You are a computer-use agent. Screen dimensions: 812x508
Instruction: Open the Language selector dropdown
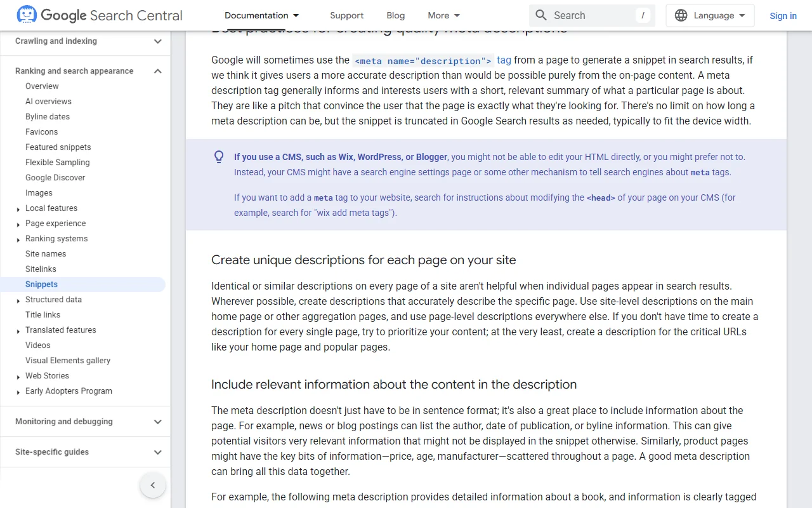(710, 15)
